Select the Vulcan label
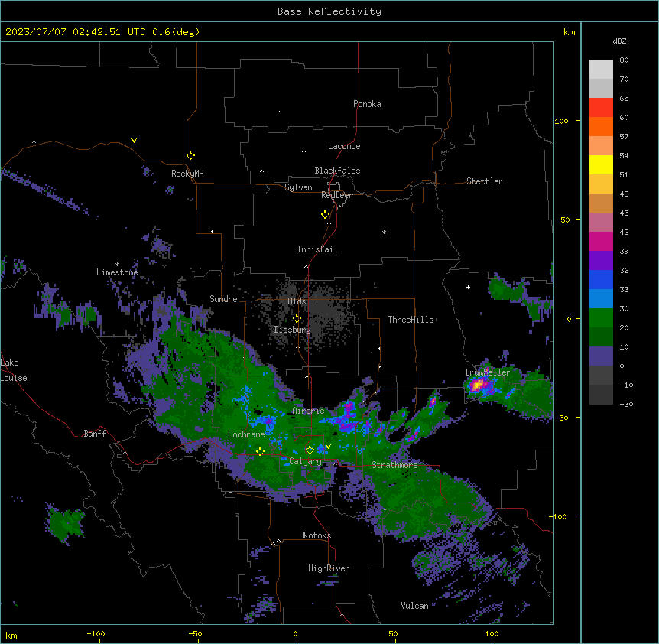 (x=414, y=606)
